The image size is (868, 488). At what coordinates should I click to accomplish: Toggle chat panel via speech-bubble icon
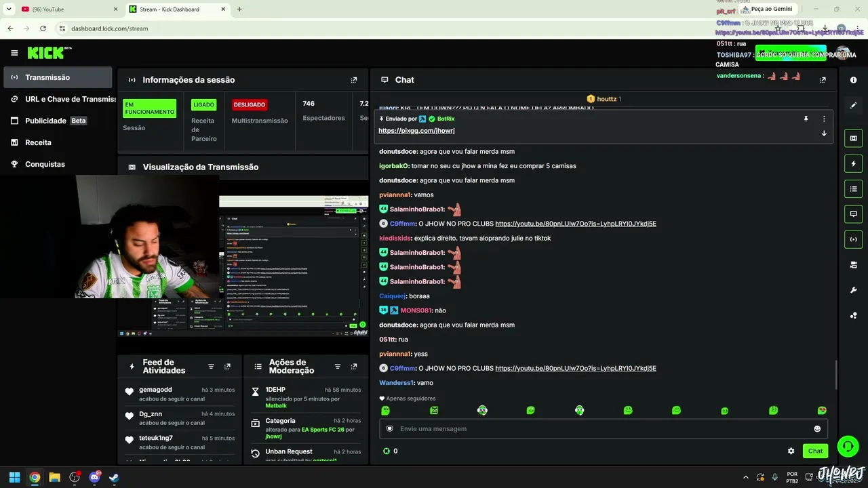(x=853, y=213)
